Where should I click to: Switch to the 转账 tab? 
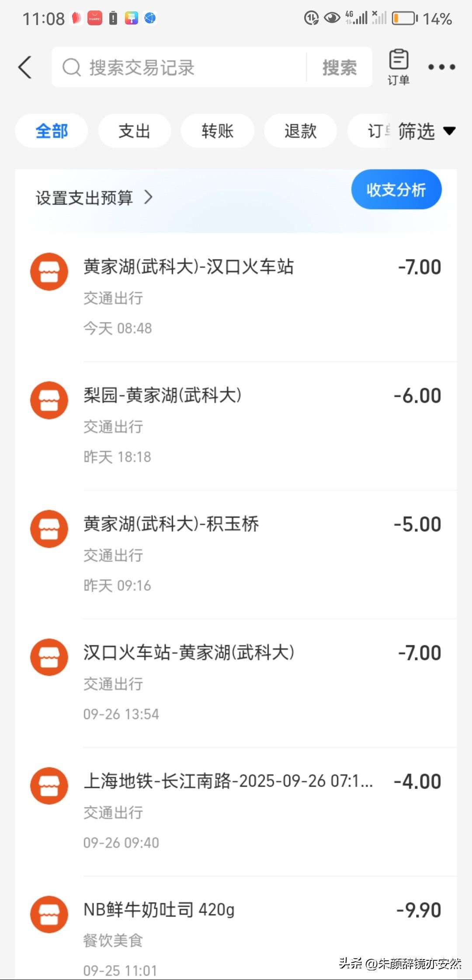coord(217,131)
